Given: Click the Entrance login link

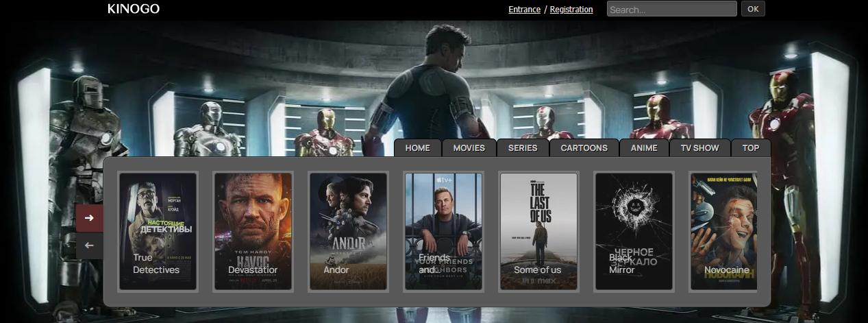Looking at the screenshot, I should click(x=524, y=10).
